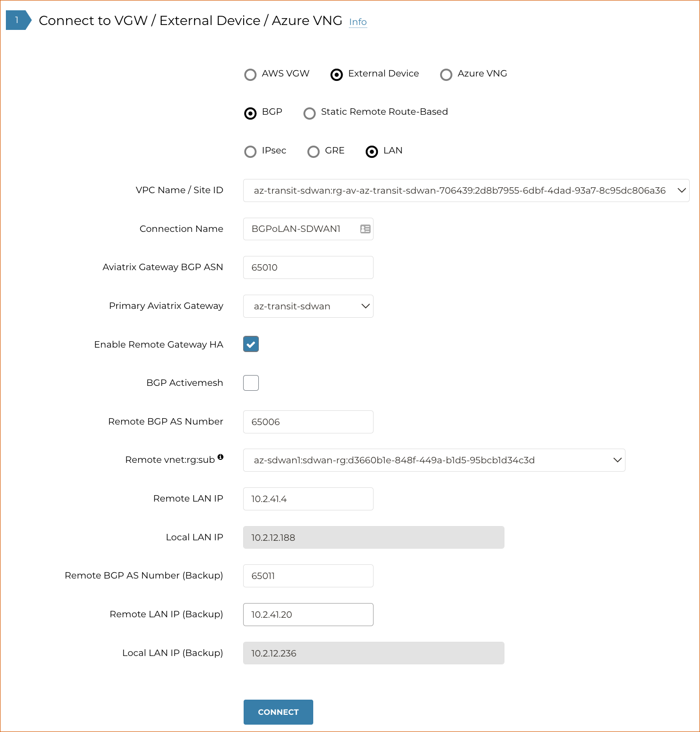
Task: Click the info icon beside Remote vnet:rg:sub
Action: pos(221,457)
